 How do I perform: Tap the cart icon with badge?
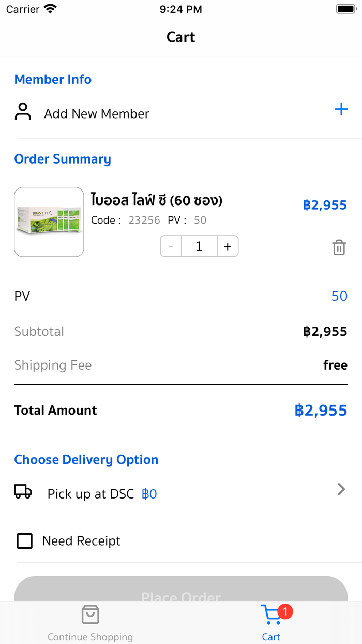271,615
